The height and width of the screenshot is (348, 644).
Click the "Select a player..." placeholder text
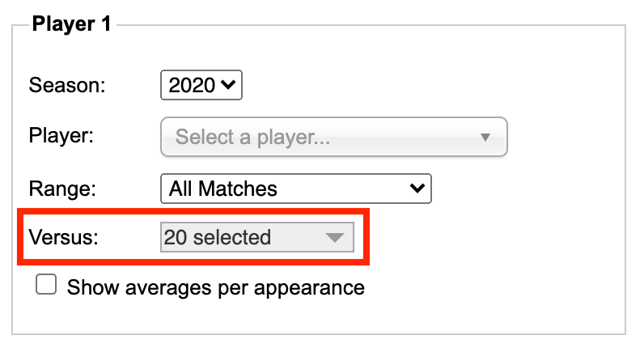point(252,138)
